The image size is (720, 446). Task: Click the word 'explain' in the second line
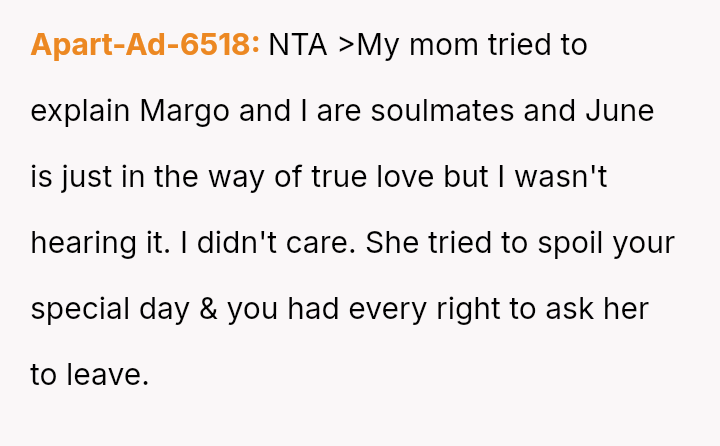tap(80, 111)
